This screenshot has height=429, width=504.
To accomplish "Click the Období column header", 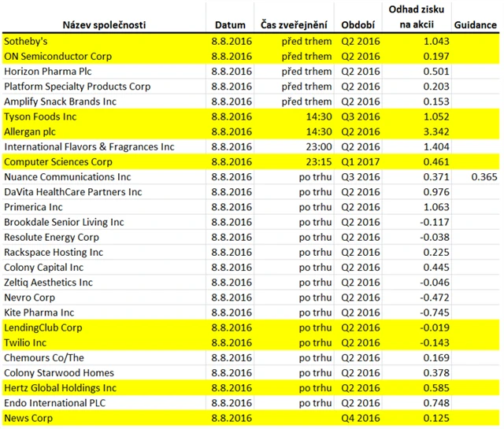I will click(358, 24).
